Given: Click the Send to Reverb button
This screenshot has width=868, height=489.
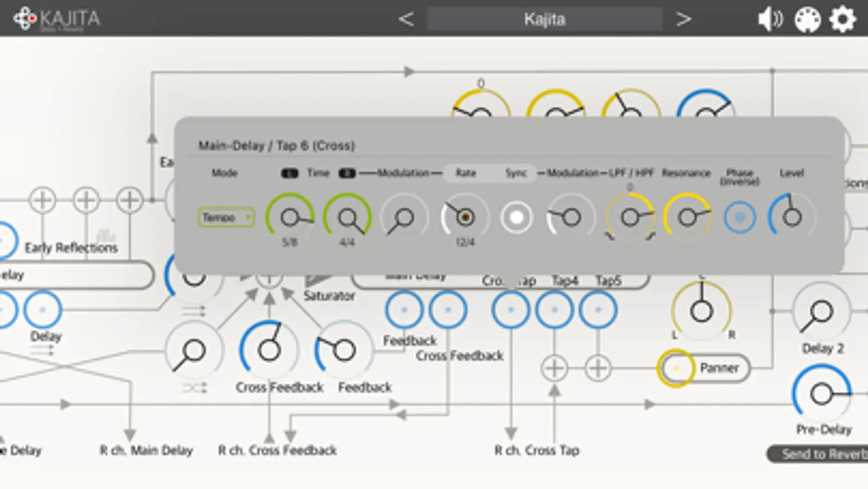Looking at the screenshot, I should point(818,454).
